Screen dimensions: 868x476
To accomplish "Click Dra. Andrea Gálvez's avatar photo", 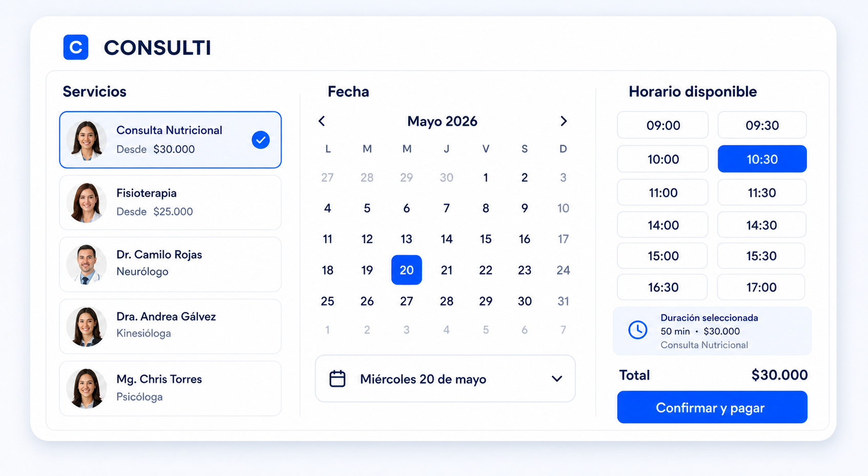I will (x=86, y=326).
